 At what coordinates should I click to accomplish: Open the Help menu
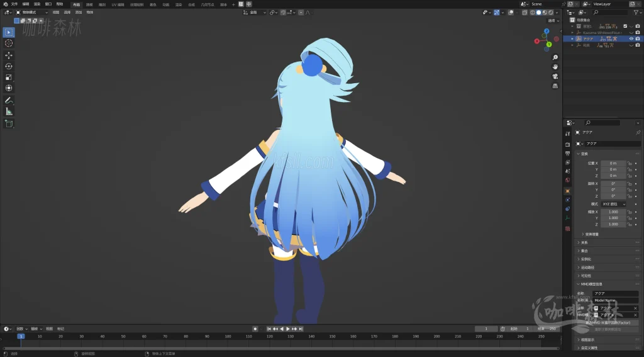coord(60,4)
